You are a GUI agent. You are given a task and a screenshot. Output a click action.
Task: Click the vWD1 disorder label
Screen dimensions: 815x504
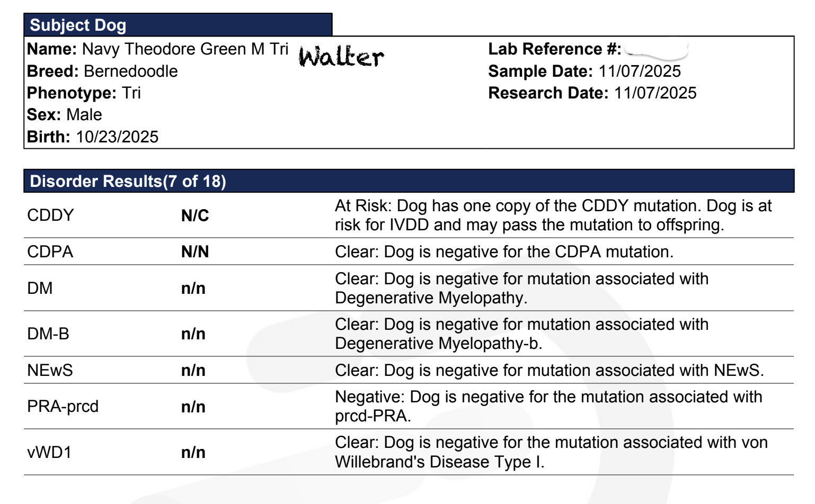point(49,452)
